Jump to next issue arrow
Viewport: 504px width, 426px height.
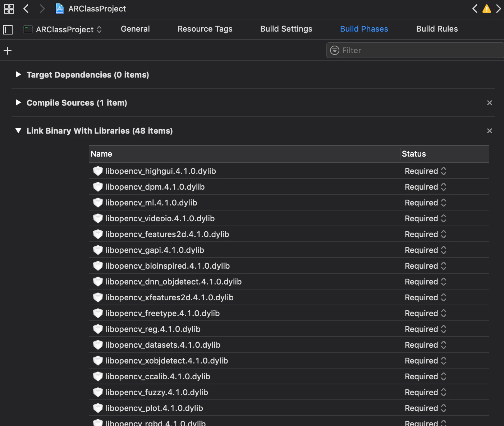coord(498,9)
